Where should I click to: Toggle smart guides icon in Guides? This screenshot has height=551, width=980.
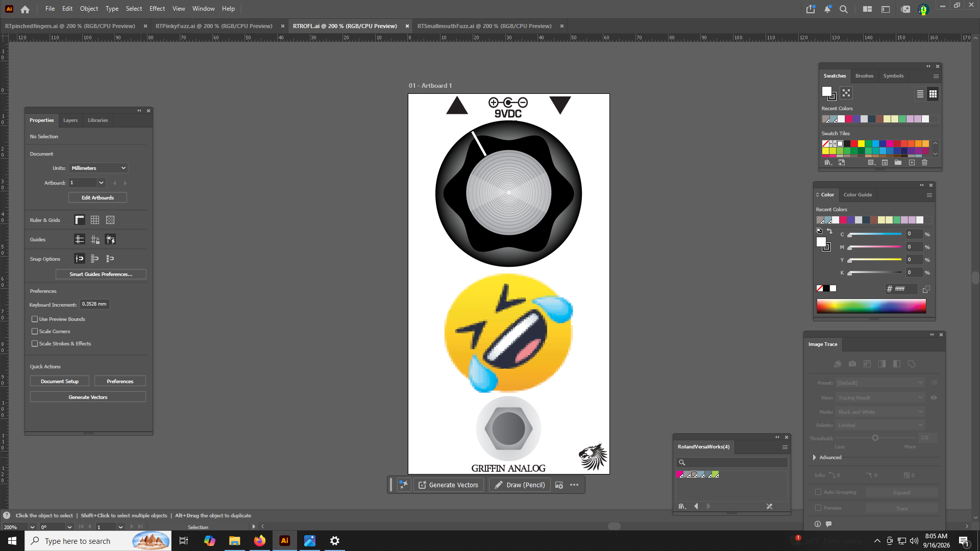tap(110, 239)
